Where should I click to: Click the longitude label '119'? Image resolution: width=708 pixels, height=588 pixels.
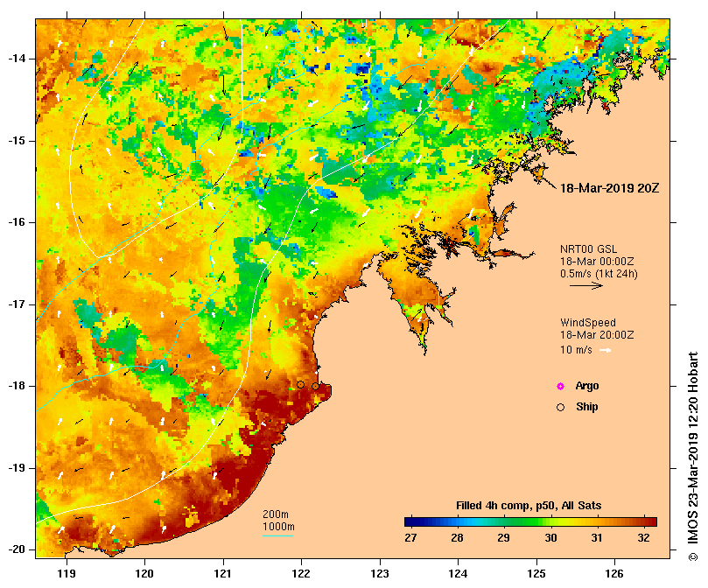coord(67,574)
